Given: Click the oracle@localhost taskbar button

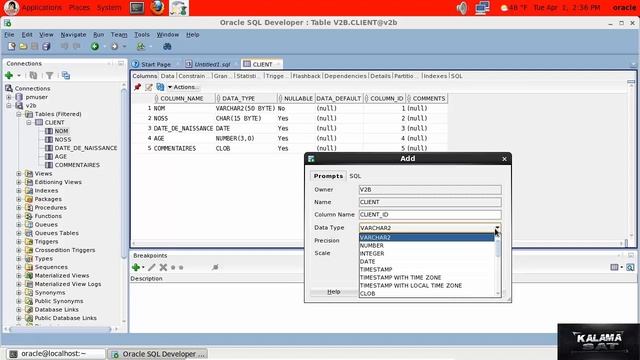Looking at the screenshot, I should tap(56, 354).
